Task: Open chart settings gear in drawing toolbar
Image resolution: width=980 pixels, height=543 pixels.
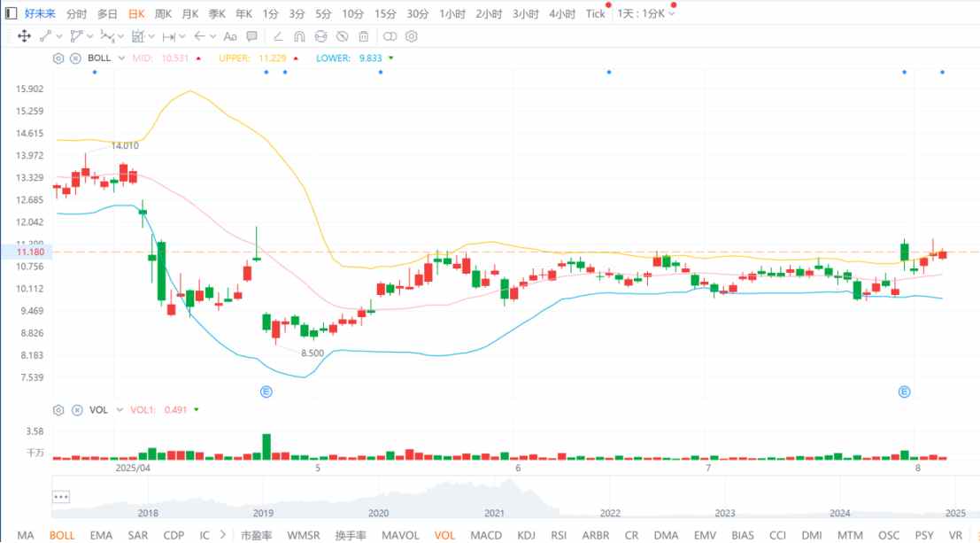Action: [x=411, y=36]
